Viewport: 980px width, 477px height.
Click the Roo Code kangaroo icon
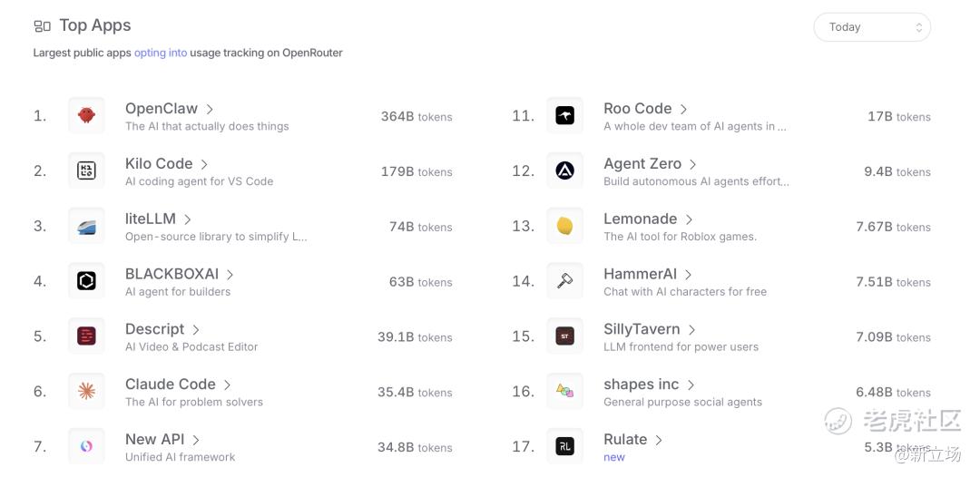click(564, 116)
